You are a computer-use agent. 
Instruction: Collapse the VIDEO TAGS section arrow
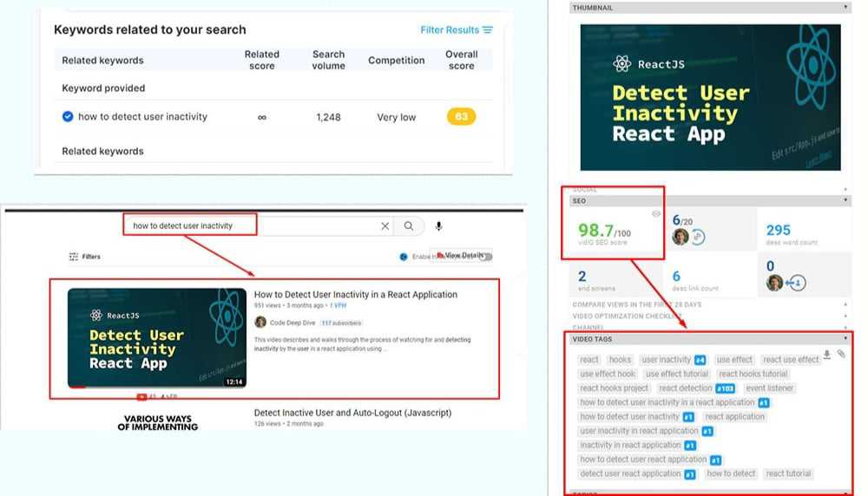(x=845, y=338)
